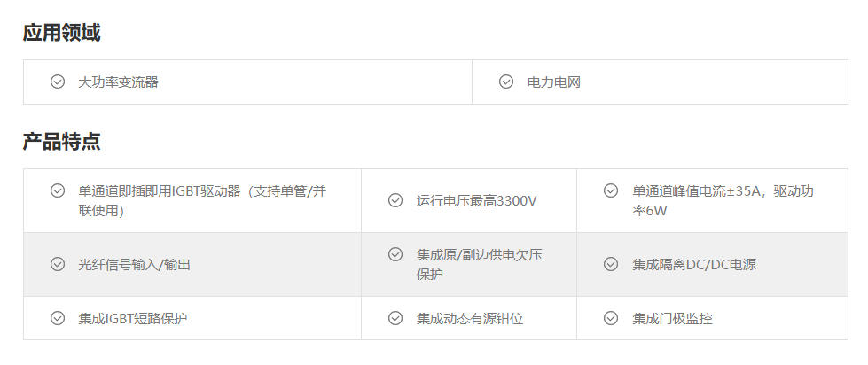The width and height of the screenshot is (868, 365).
Task: Click check icon beside 集成动态有源钳位
Action: pyautogui.click(x=395, y=318)
